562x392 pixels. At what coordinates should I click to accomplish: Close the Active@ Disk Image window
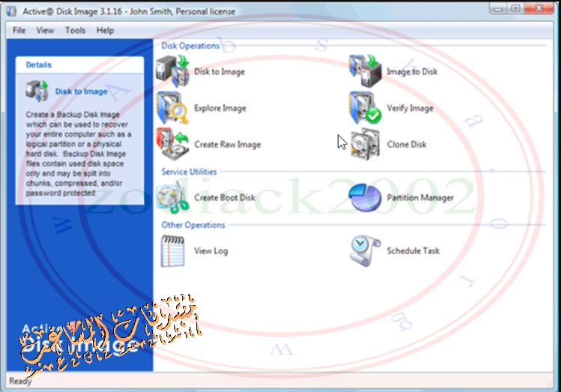pyautogui.click(x=539, y=8)
